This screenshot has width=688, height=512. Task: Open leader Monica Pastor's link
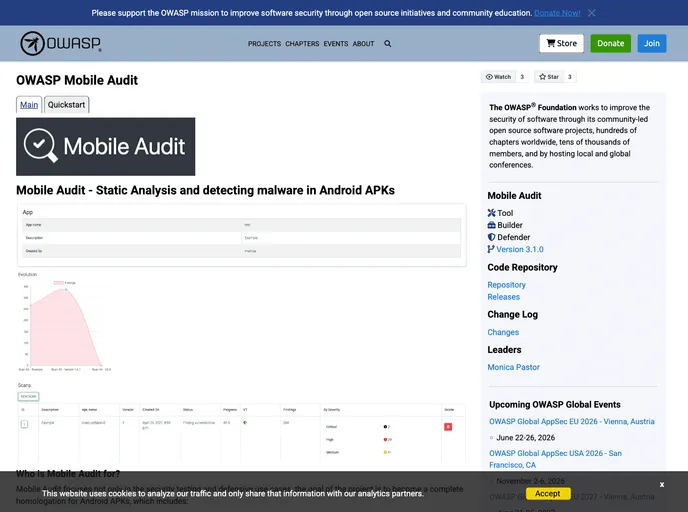click(513, 367)
